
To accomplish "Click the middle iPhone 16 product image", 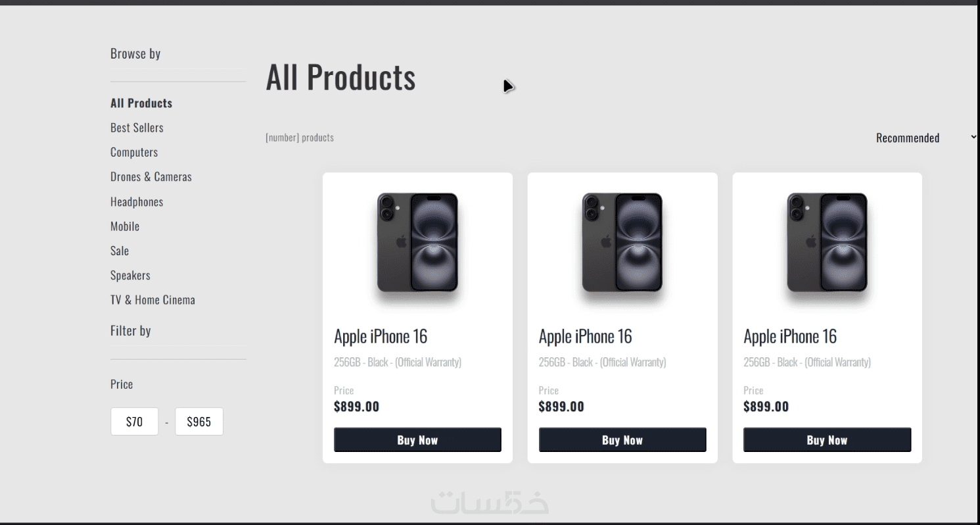I will click(x=622, y=243).
